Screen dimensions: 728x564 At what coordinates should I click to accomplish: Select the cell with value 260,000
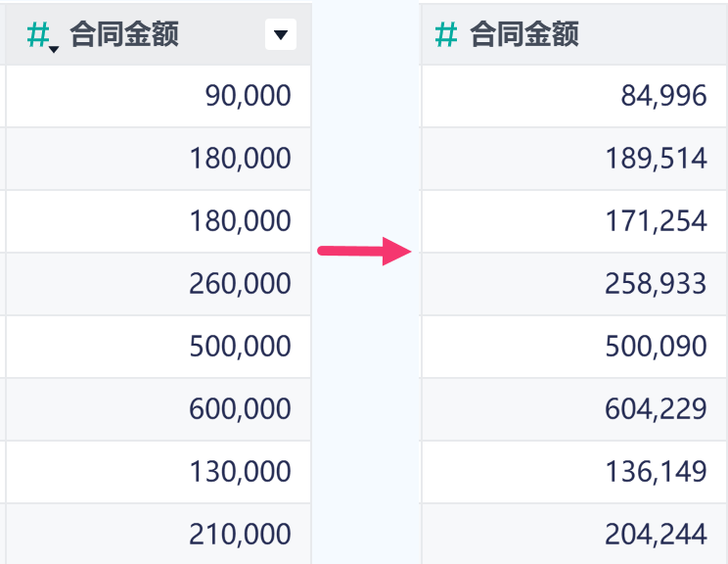tap(159, 284)
